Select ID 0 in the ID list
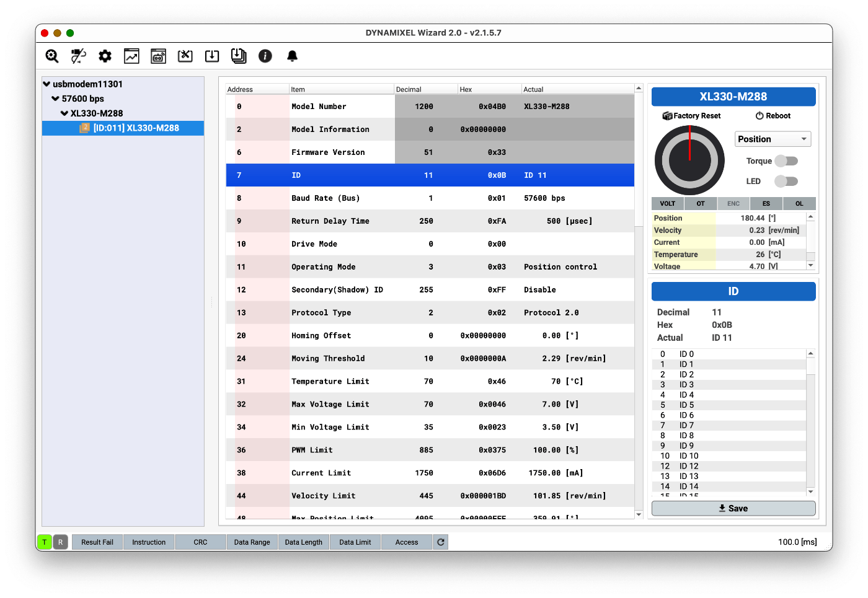The width and height of the screenshot is (868, 598). pyautogui.click(x=729, y=354)
